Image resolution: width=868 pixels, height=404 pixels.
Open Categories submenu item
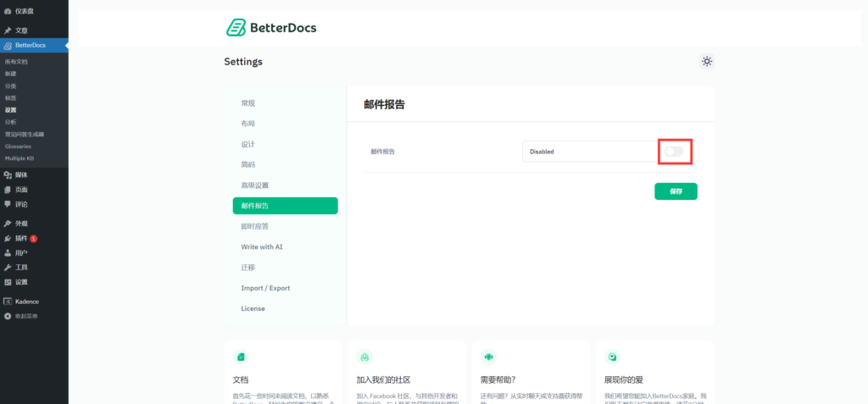point(10,86)
